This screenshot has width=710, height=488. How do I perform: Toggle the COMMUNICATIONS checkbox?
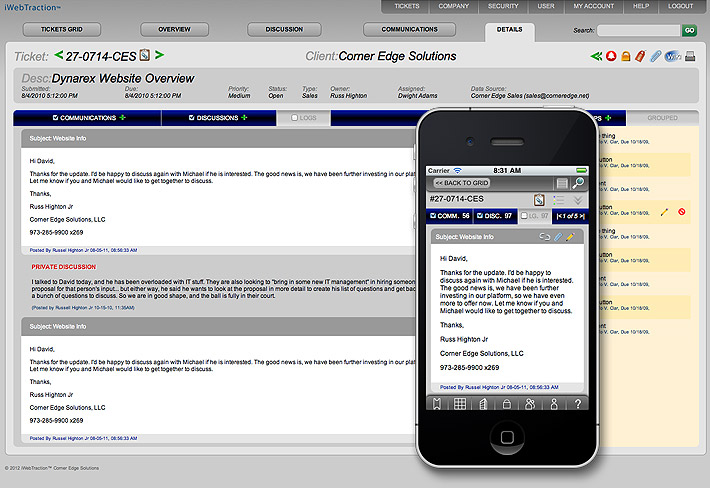point(55,118)
